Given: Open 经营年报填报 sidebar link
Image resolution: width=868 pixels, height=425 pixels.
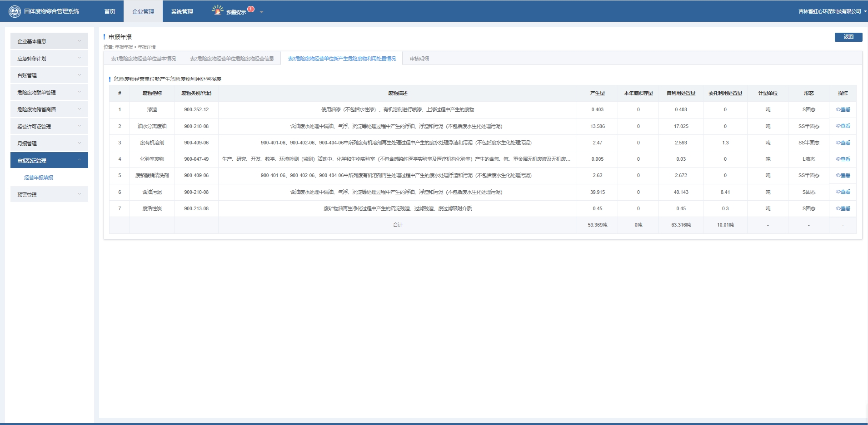Looking at the screenshot, I should [39, 178].
